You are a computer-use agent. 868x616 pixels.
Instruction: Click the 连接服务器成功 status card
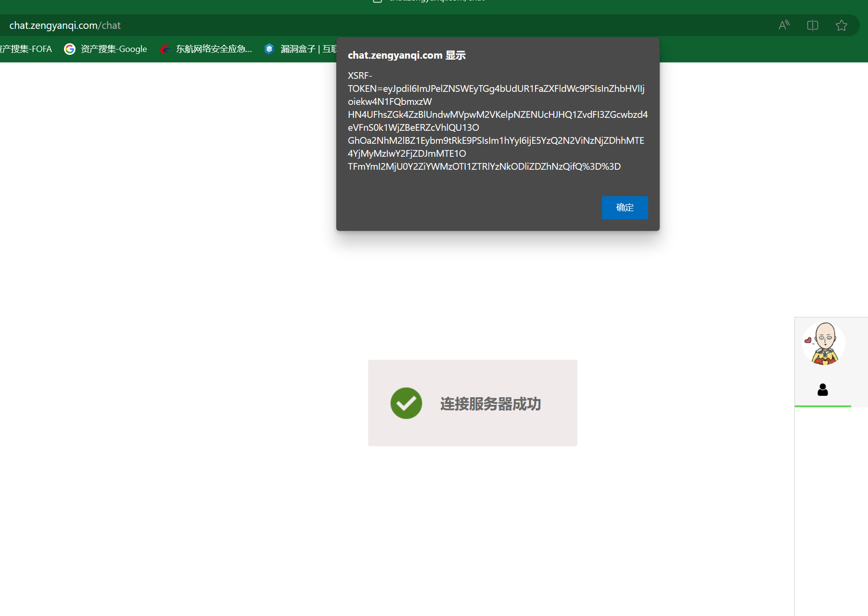pos(472,403)
